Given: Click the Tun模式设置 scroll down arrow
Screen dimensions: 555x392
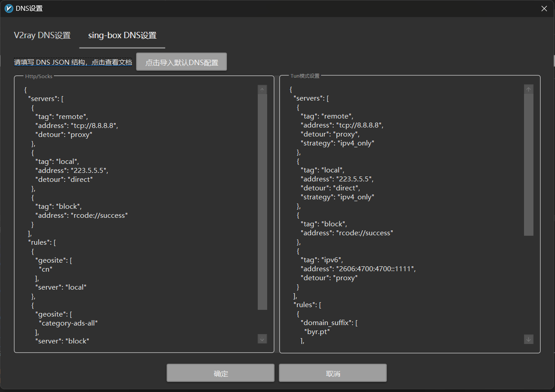Looking at the screenshot, I should click(529, 339).
